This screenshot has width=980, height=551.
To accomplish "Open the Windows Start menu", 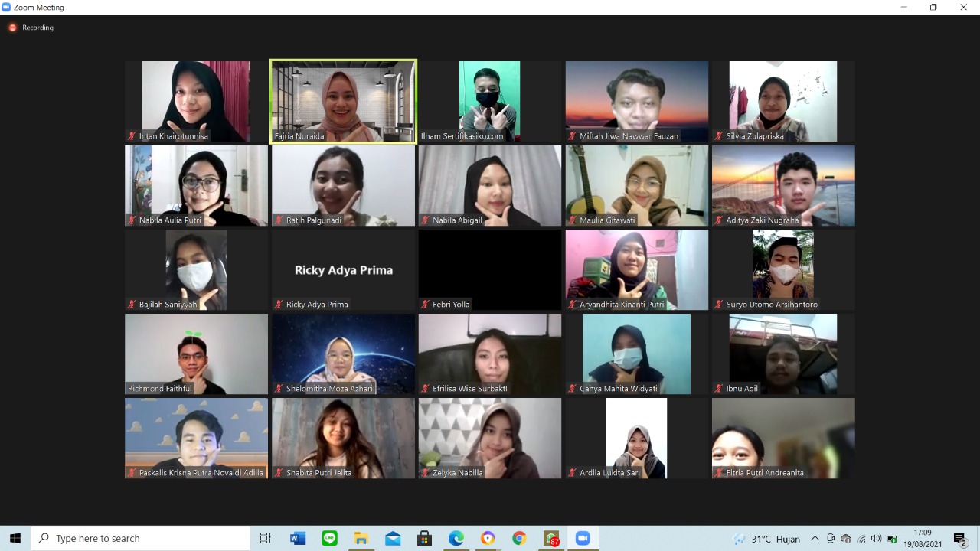I will (15, 539).
